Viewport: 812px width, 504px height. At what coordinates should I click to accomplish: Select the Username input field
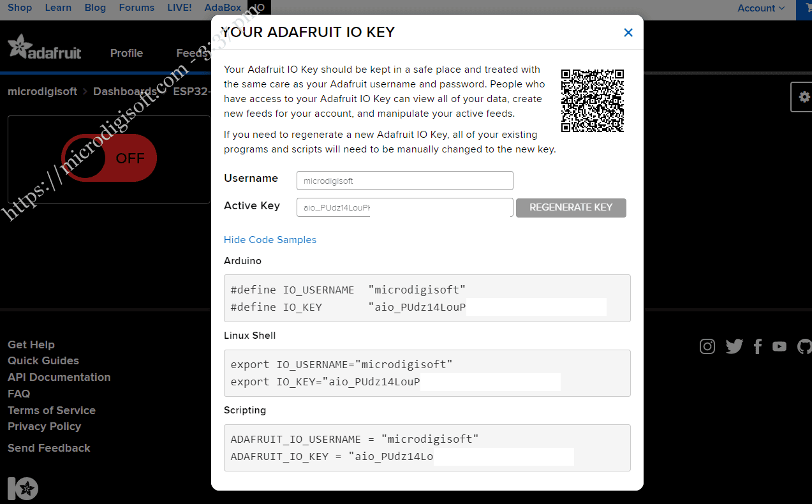[x=404, y=181]
